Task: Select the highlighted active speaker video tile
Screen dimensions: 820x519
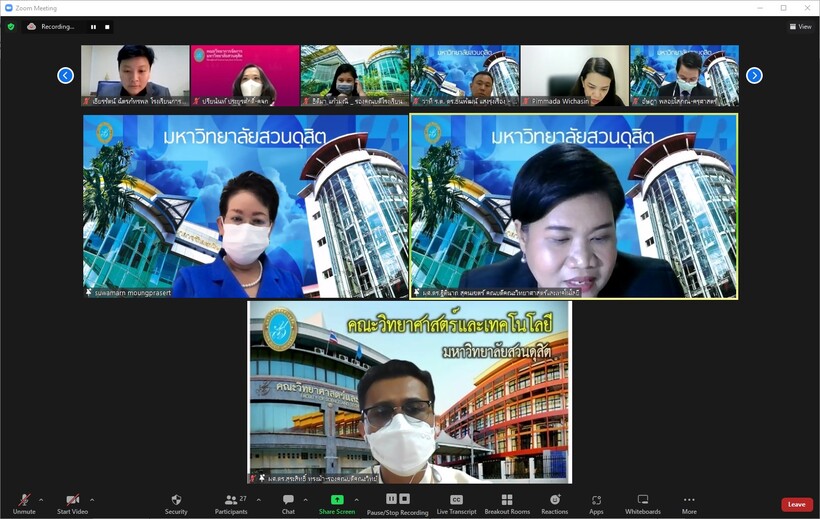Action: [574, 206]
